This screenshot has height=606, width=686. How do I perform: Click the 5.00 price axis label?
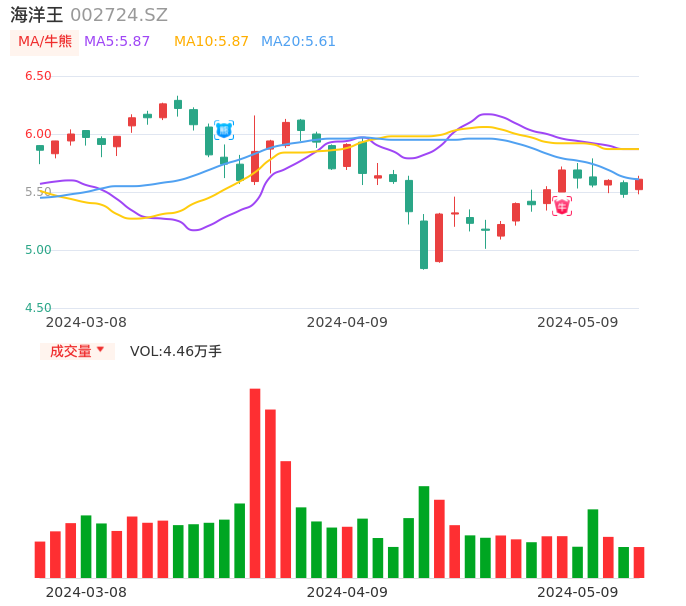pyautogui.click(x=38, y=250)
